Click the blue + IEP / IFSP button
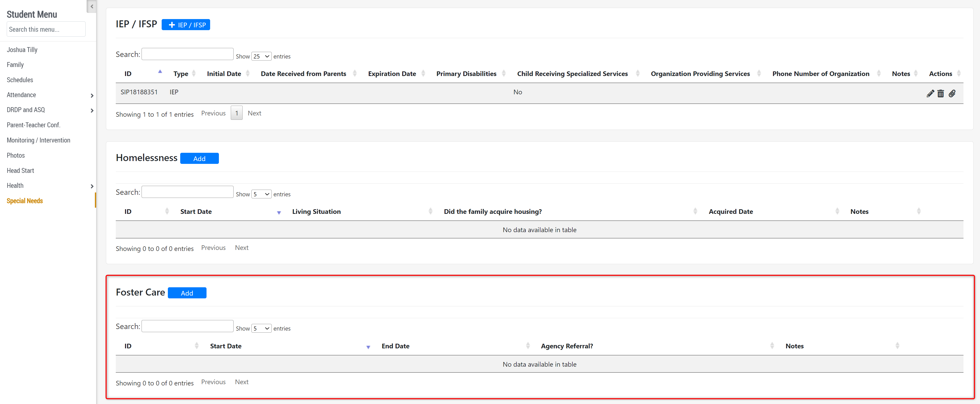980x404 pixels. pos(186,25)
